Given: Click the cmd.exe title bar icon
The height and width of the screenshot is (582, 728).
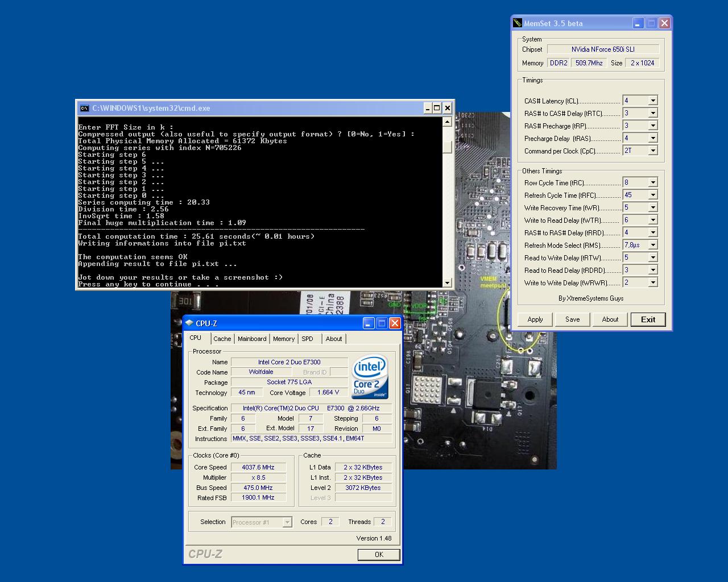Looking at the screenshot, I should 84,108.
